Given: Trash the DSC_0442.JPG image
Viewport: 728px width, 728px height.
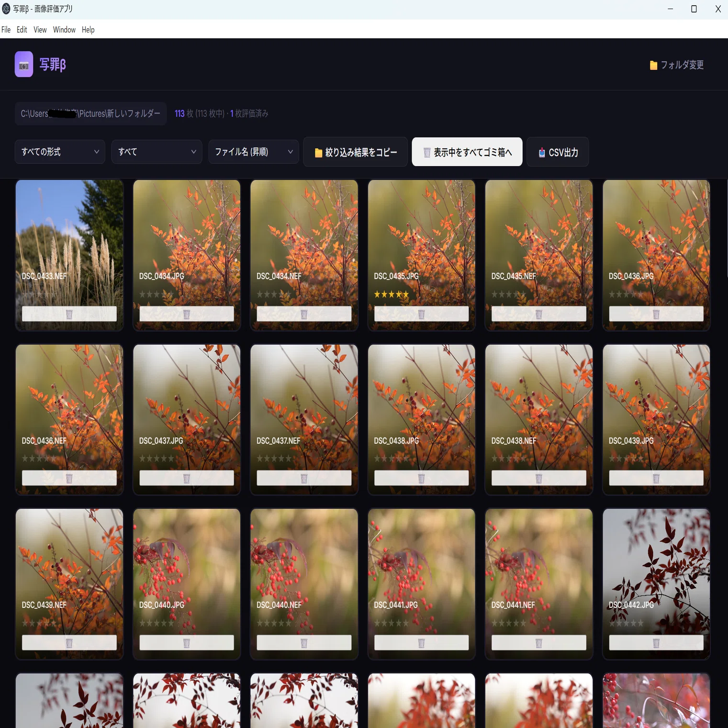Looking at the screenshot, I should (656, 643).
